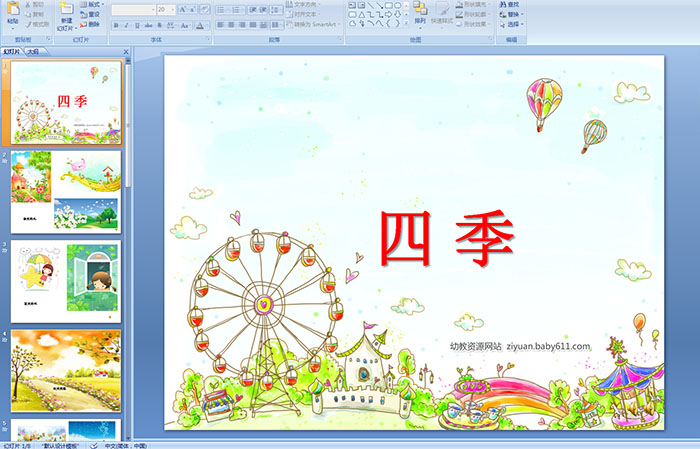
Task: Toggle underline text formatting
Action: click(x=135, y=24)
